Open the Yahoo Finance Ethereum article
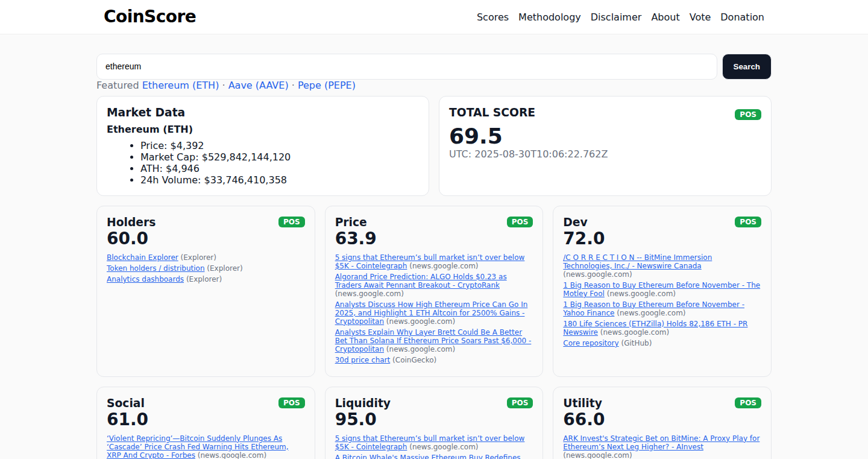Image resolution: width=868 pixels, height=459 pixels. [653, 309]
